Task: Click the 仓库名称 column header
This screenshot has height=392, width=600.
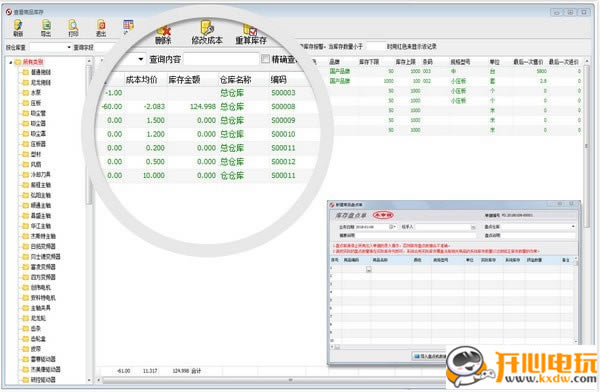Action: tap(235, 80)
